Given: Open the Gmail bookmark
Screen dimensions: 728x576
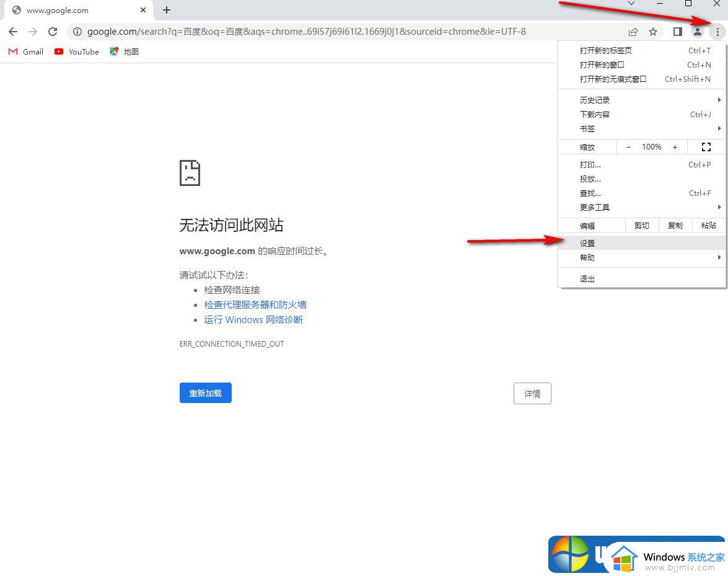Looking at the screenshot, I should coord(26,51).
